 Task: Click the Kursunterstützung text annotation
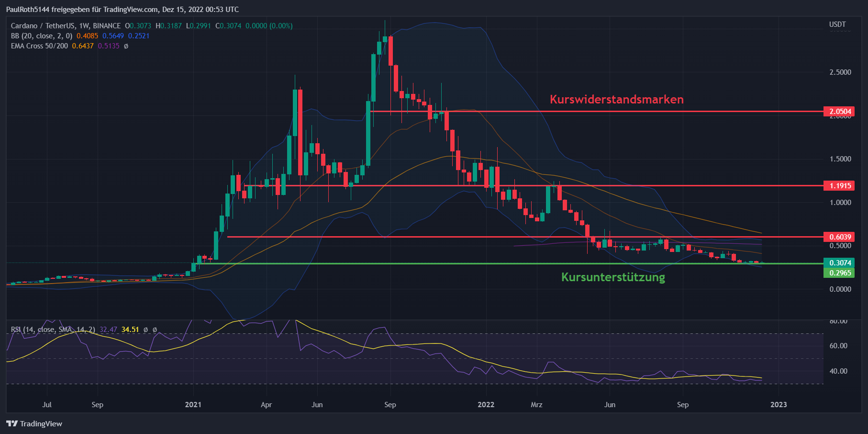tap(613, 277)
